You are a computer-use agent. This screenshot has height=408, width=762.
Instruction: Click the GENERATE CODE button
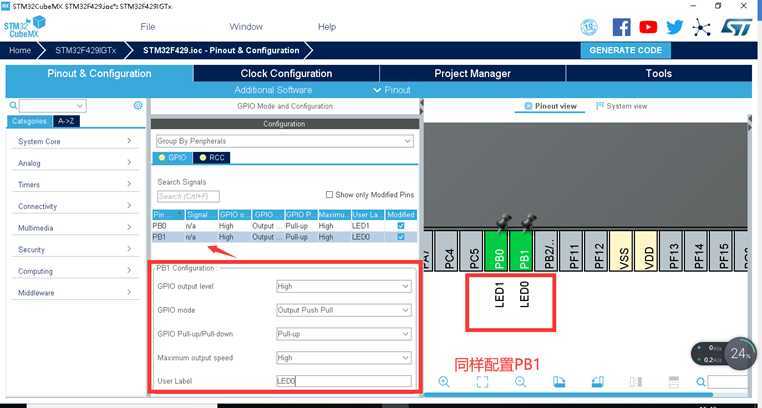[x=625, y=51]
